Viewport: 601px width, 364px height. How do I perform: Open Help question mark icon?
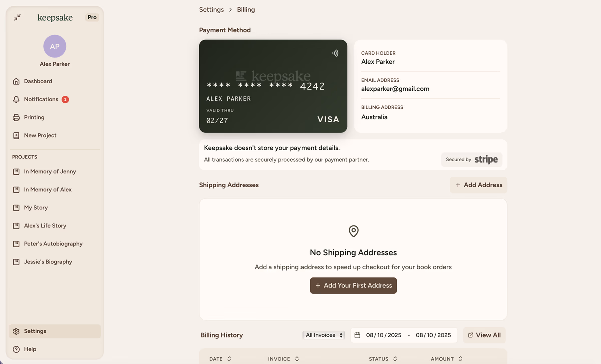[x=16, y=349]
